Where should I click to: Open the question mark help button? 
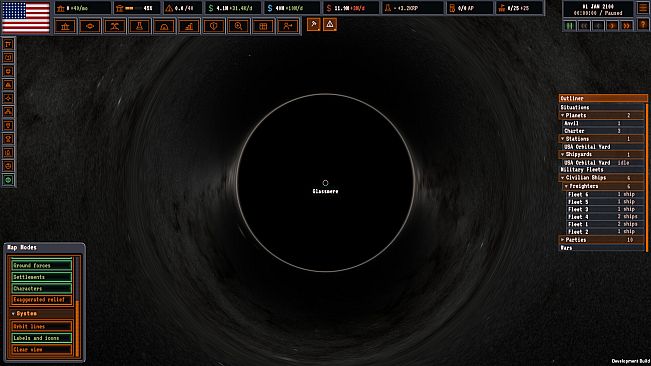pos(643,25)
